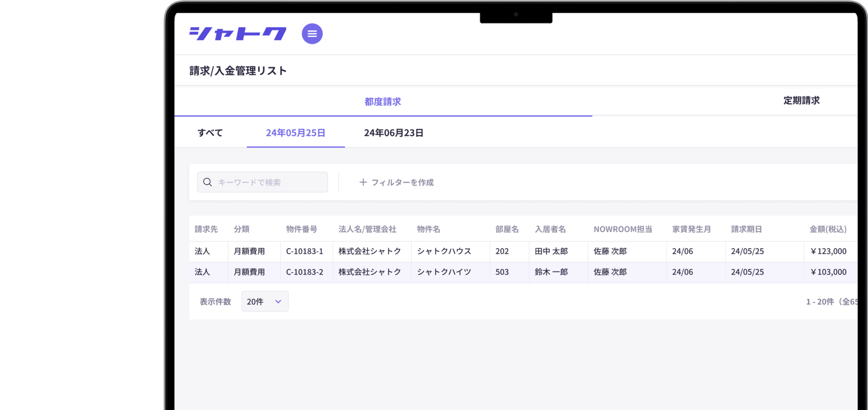868x410 pixels.
Task: Open the 20件 display count dropdown
Action: (x=265, y=301)
